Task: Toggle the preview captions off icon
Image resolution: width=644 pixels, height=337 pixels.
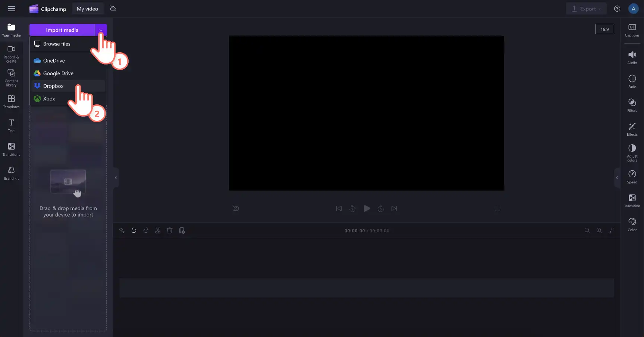Action: (236, 208)
